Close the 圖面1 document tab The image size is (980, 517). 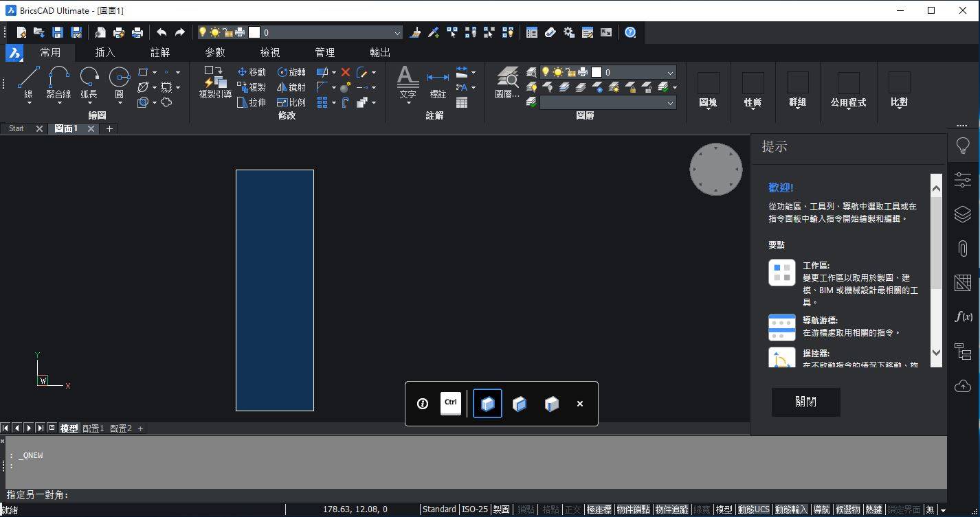pos(91,128)
